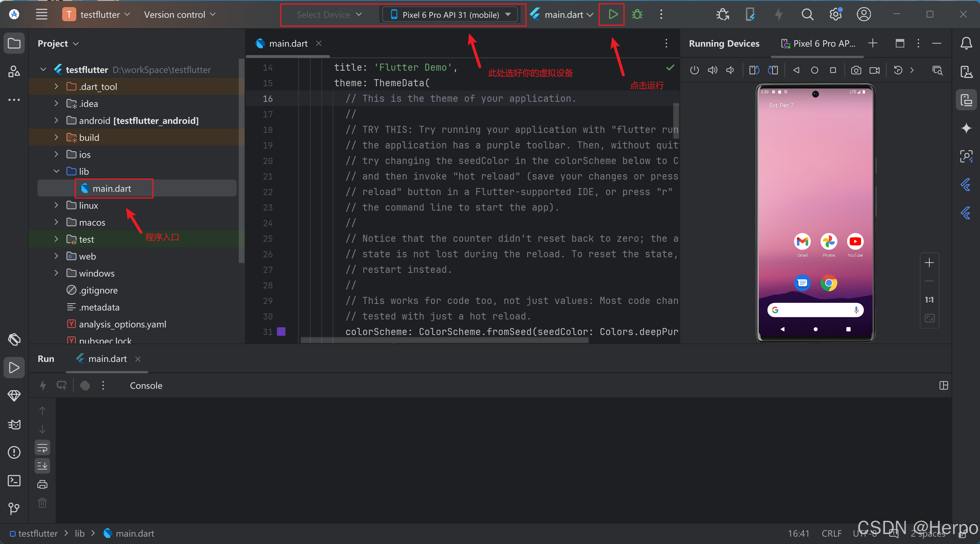Open Notifications bell in right sidebar
This screenshot has height=544, width=980.
(966, 43)
